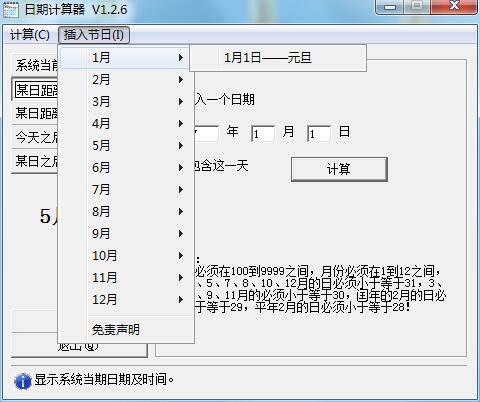
Task: Select the 10月 menu item
Action: click(126, 256)
